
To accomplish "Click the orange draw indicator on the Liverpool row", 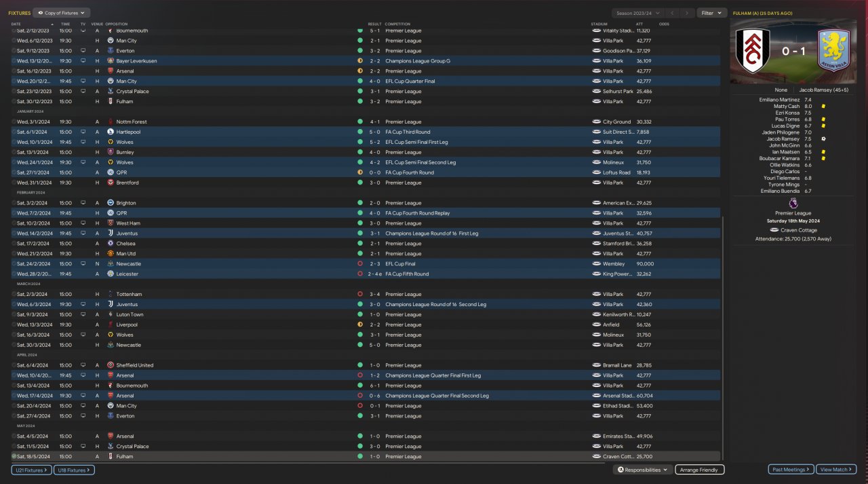I will click(x=360, y=324).
